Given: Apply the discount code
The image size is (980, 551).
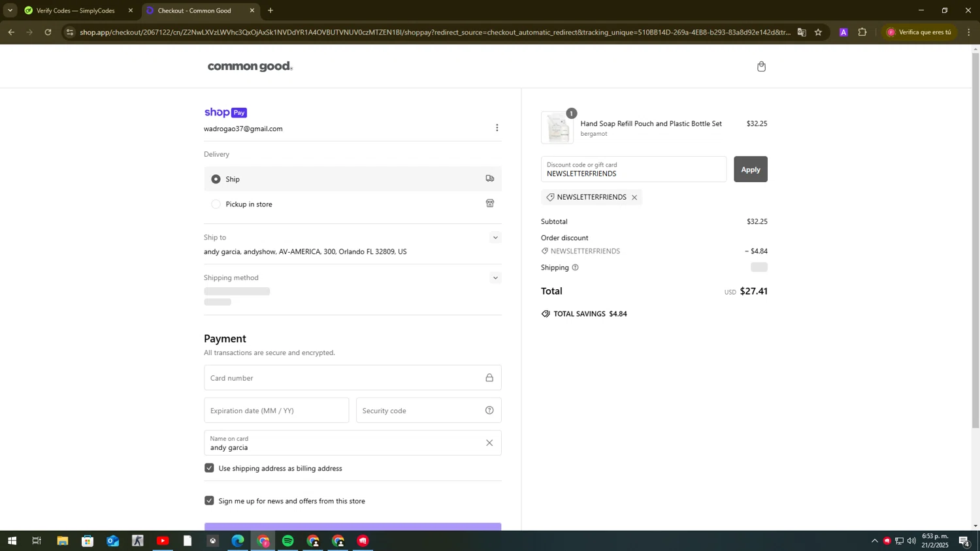Looking at the screenshot, I should [750, 169].
